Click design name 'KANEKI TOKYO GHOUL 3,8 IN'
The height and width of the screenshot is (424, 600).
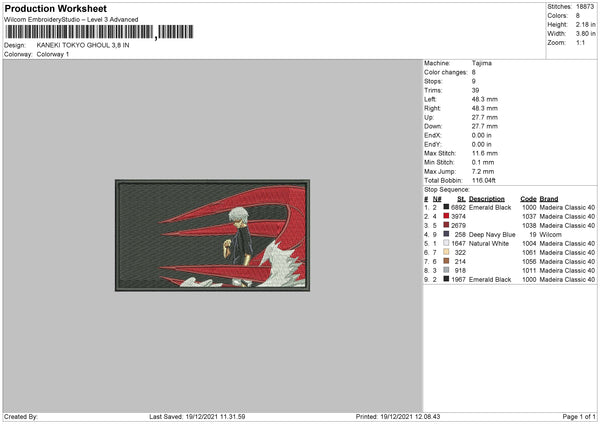click(x=83, y=45)
